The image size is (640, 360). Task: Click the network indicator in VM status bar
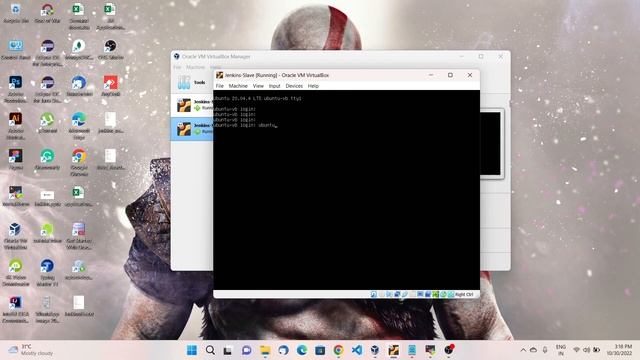coord(397,294)
